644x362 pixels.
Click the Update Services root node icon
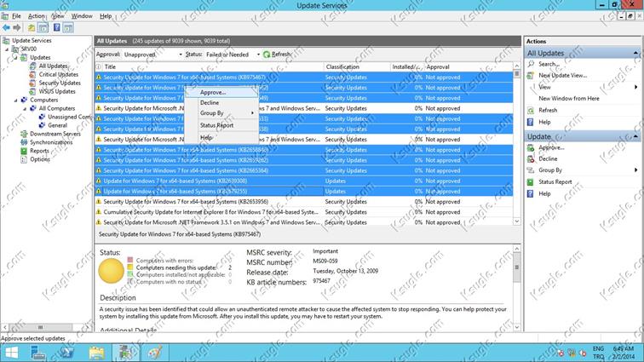[x=6, y=40]
